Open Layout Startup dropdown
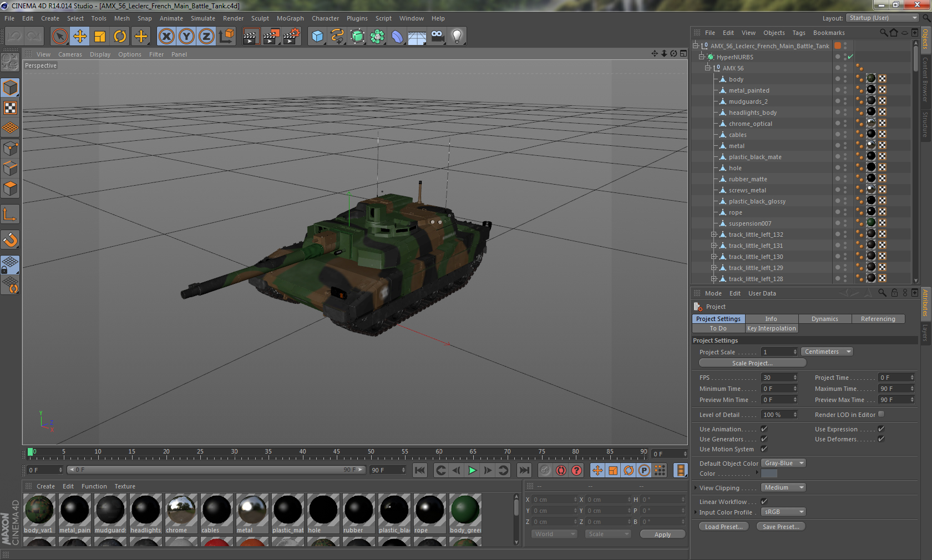The image size is (932, 560). tap(883, 18)
